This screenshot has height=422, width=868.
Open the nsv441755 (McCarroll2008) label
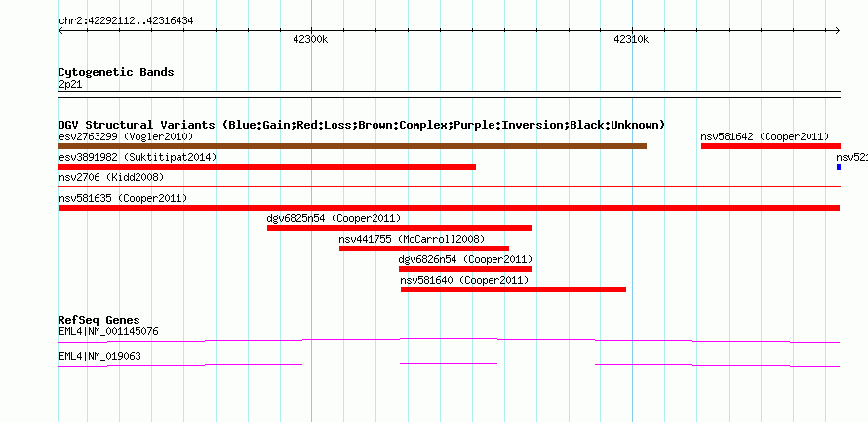click(412, 239)
